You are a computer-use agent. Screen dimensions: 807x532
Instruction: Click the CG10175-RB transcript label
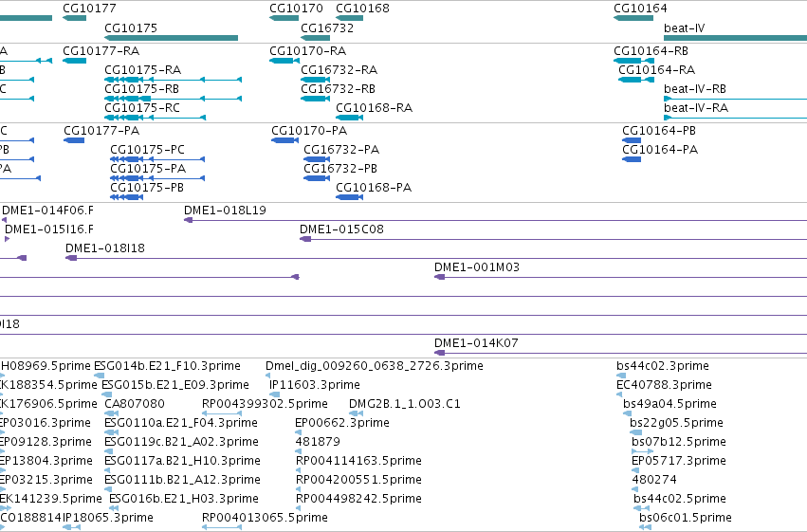[141, 89]
